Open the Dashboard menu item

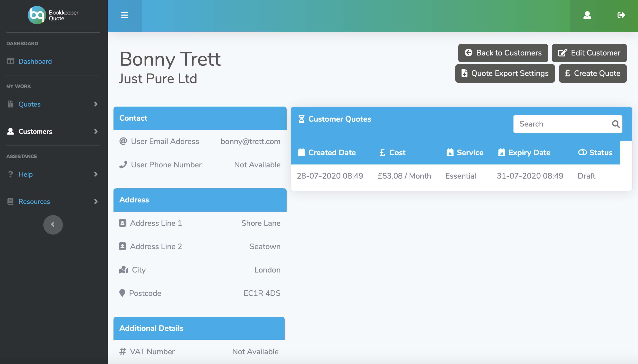click(35, 62)
